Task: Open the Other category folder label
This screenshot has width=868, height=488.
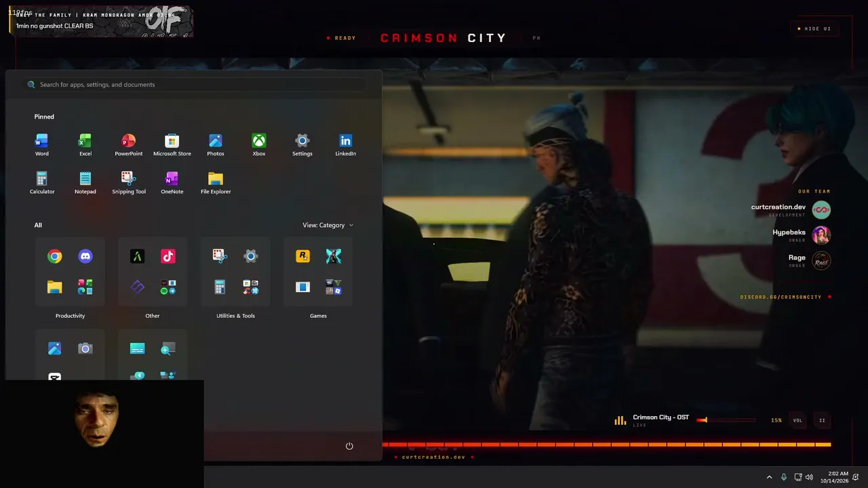Action: click(153, 316)
